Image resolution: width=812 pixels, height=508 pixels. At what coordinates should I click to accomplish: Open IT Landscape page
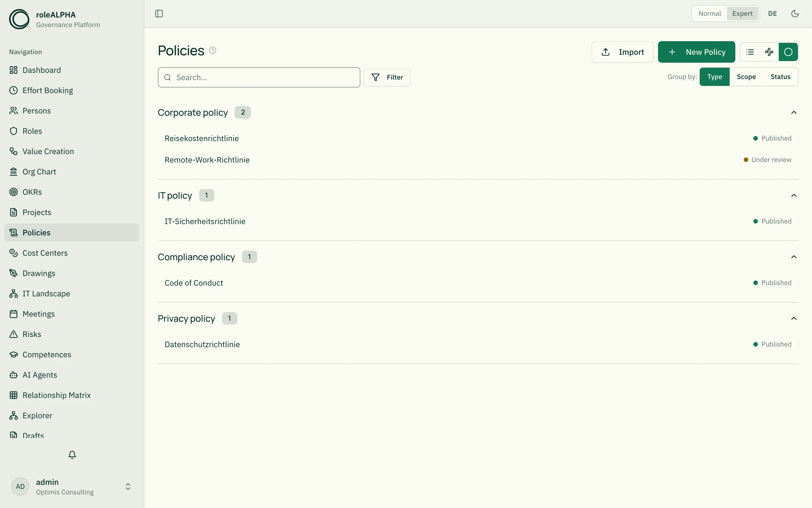[x=72, y=294]
